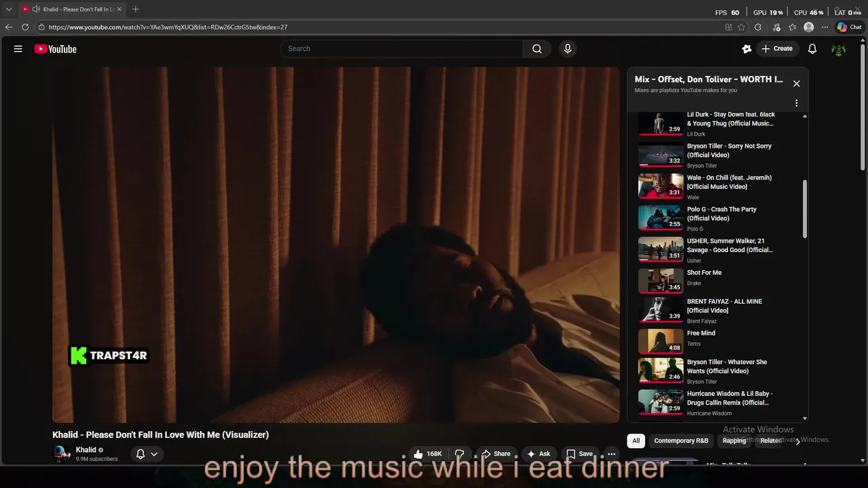Open the media control music icon
This screenshot has width=868, height=488.
tap(775, 27)
